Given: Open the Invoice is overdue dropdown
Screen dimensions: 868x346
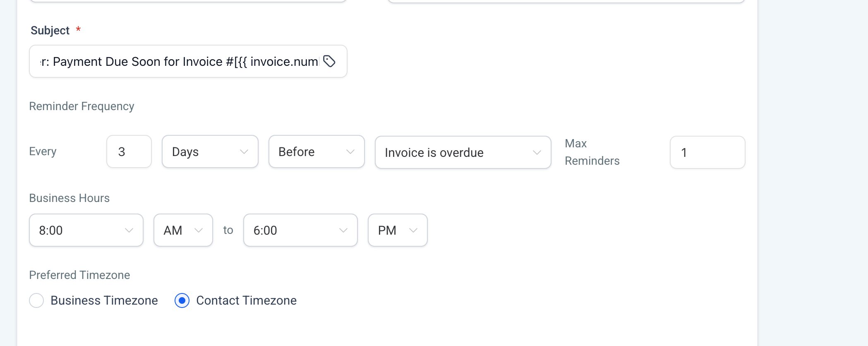Looking at the screenshot, I should (463, 153).
